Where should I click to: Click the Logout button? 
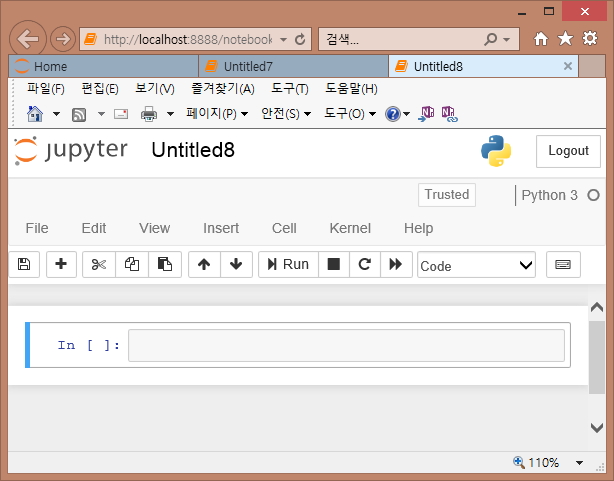point(568,151)
